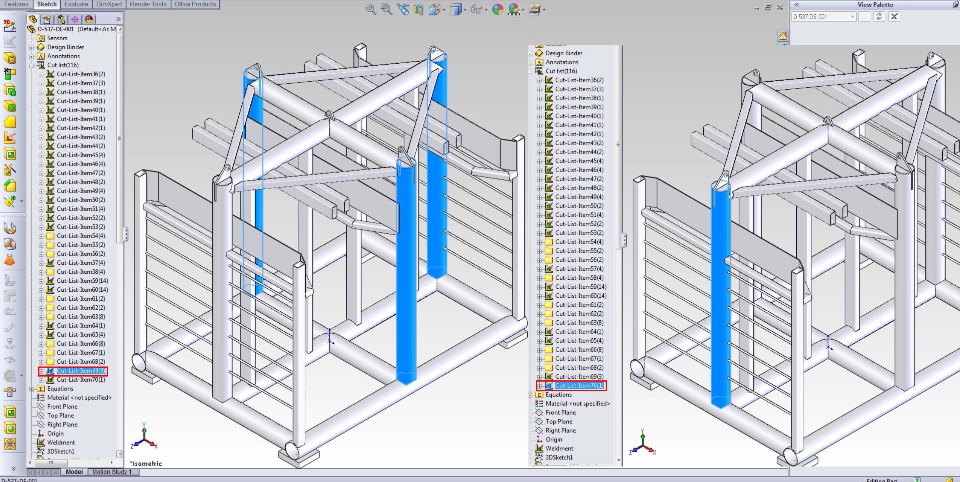Collapse the Cut list(116) node in left tree
The width and height of the screenshot is (960, 482).
pos(32,65)
